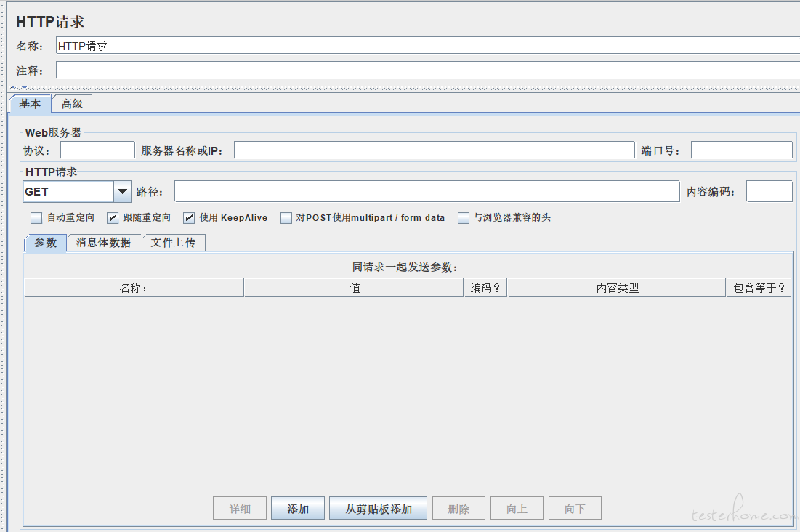The image size is (800, 532).
Task: Open the GET method dropdown arrow
Action: [122, 192]
